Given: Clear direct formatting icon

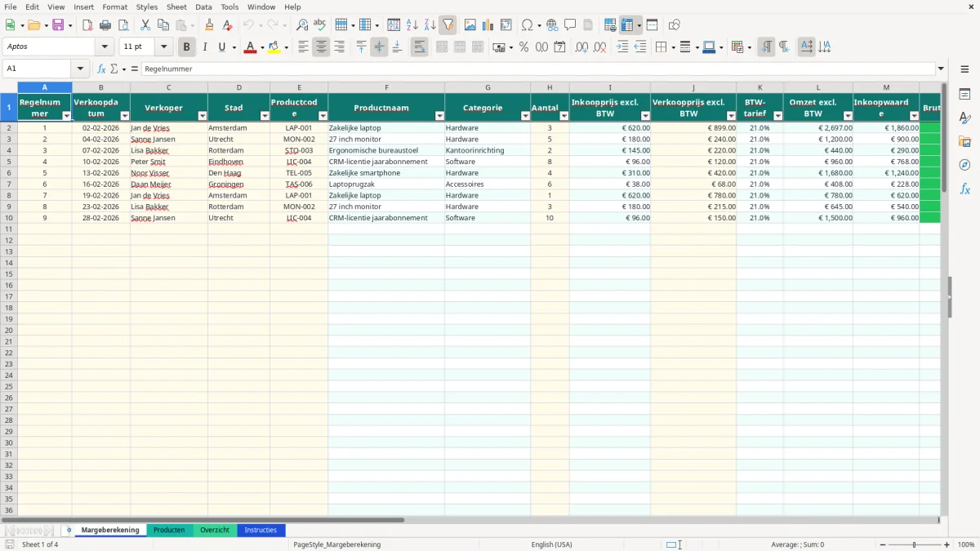Looking at the screenshot, I should click(x=227, y=25).
